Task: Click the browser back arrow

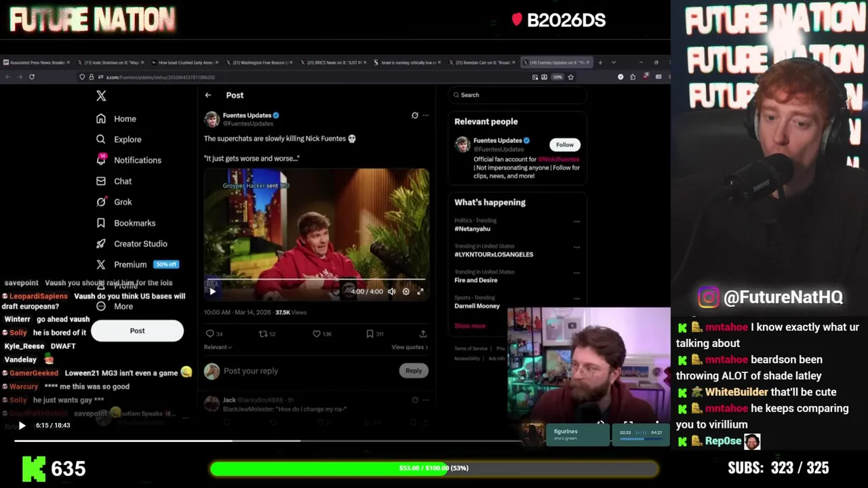Action: click(x=7, y=77)
